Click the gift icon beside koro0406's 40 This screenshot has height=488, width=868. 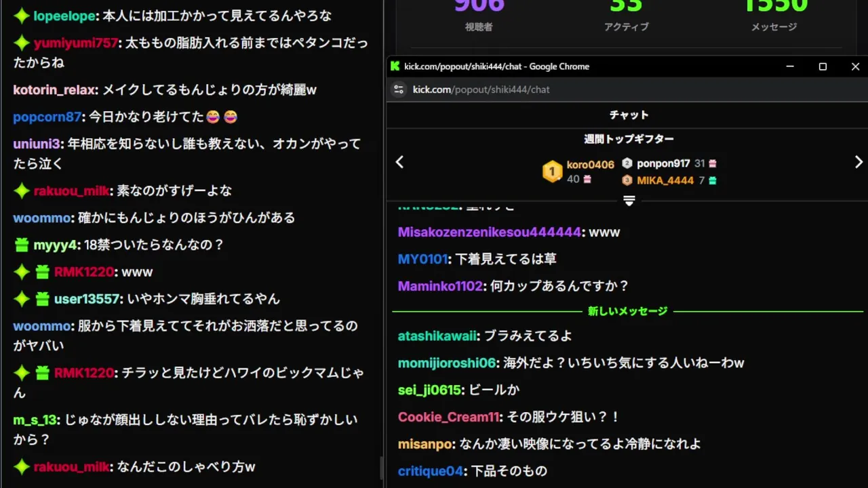(587, 180)
